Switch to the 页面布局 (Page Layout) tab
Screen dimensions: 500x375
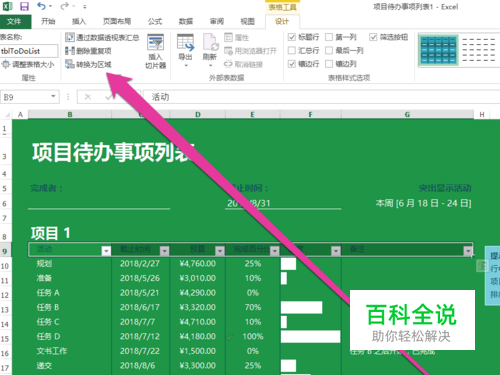[x=117, y=22]
